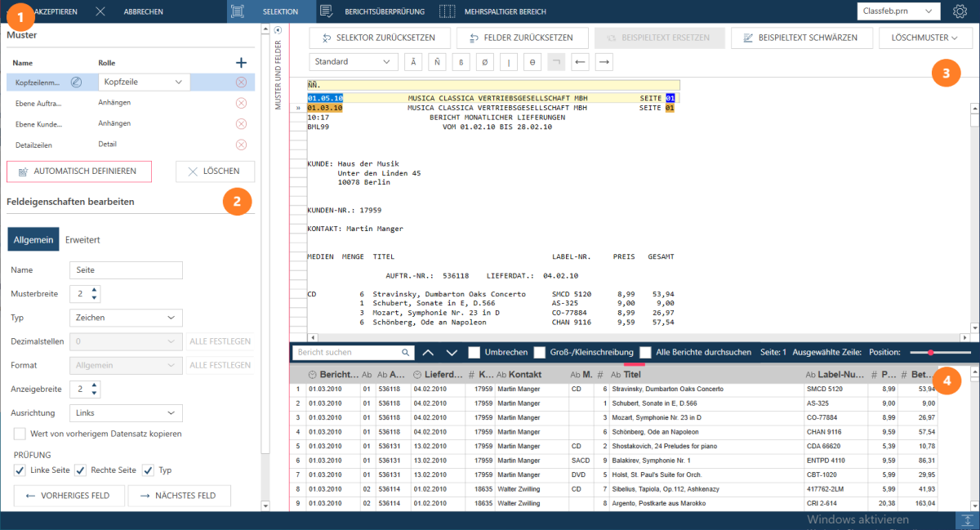This screenshot has width=980, height=530.
Task: Uncheck the Rechte Seite validation checkbox
Action: point(81,470)
